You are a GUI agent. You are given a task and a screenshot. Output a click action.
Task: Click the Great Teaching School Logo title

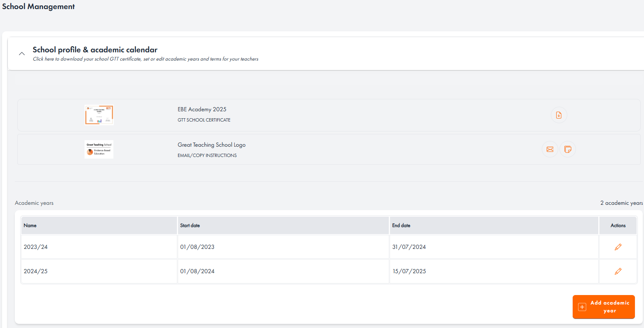pyautogui.click(x=212, y=145)
